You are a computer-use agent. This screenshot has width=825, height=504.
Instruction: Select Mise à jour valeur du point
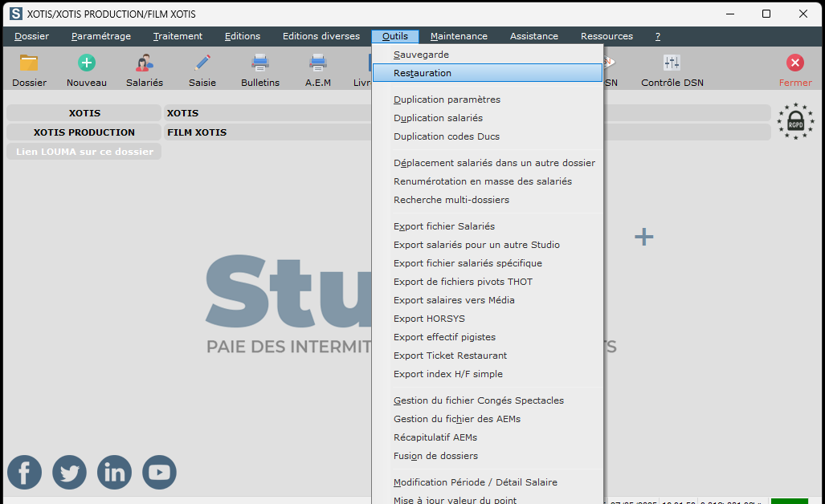click(x=488, y=500)
